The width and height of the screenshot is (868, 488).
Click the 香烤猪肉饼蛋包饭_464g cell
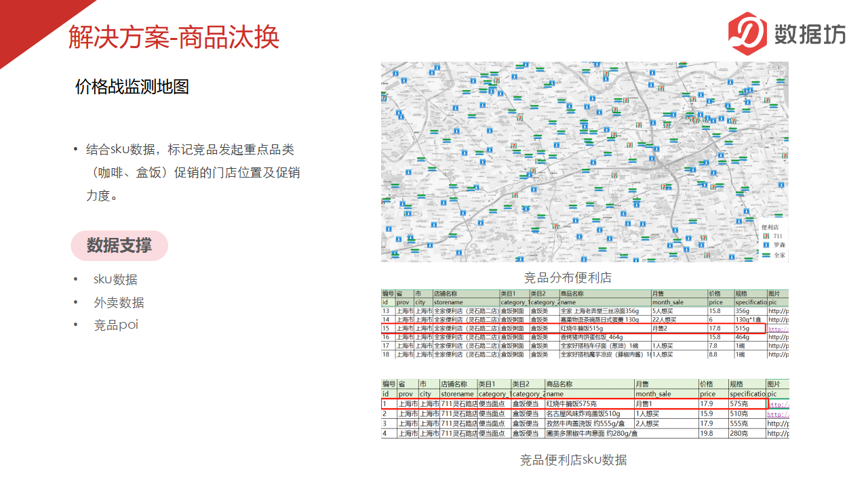tap(605, 337)
